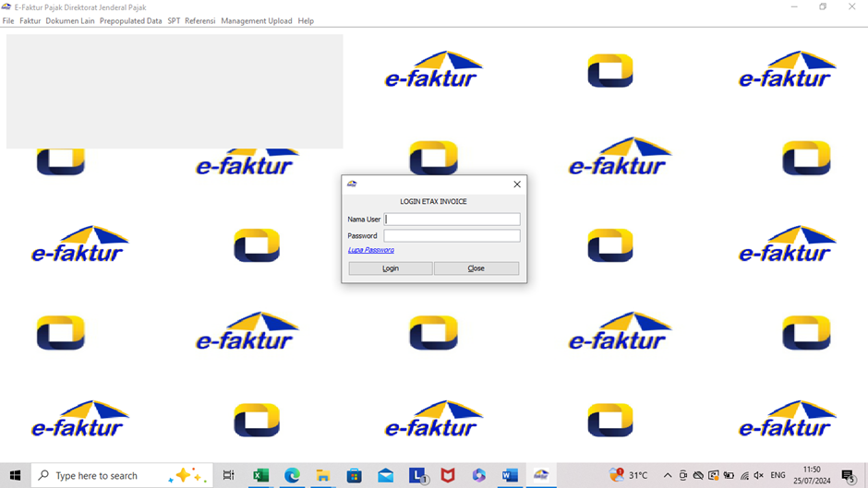Screen dimensions: 868x488
Task: Open the Referensi menu
Action: pyautogui.click(x=199, y=21)
